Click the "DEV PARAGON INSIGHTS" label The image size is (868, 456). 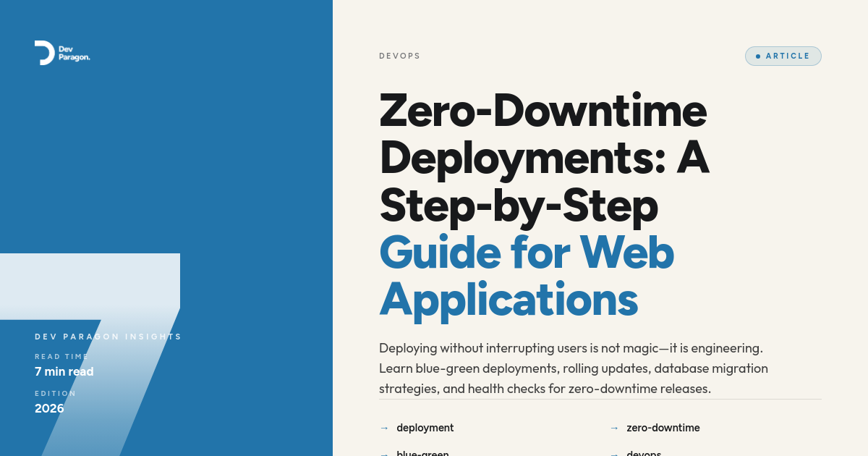pyautogui.click(x=109, y=337)
